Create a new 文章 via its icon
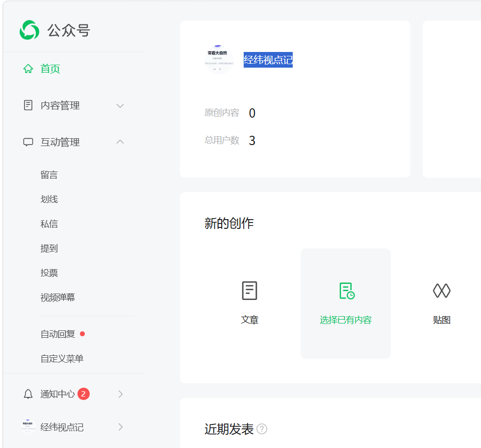 (x=250, y=290)
